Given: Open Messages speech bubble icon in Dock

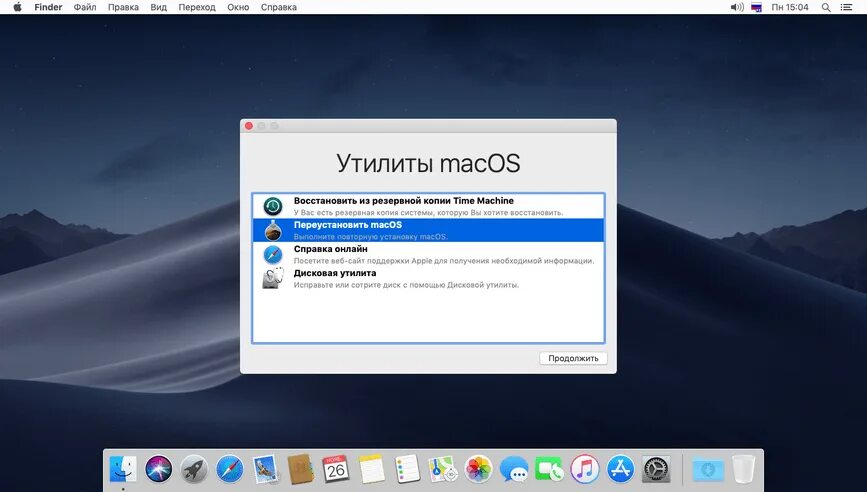Looking at the screenshot, I should click(x=514, y=469).
